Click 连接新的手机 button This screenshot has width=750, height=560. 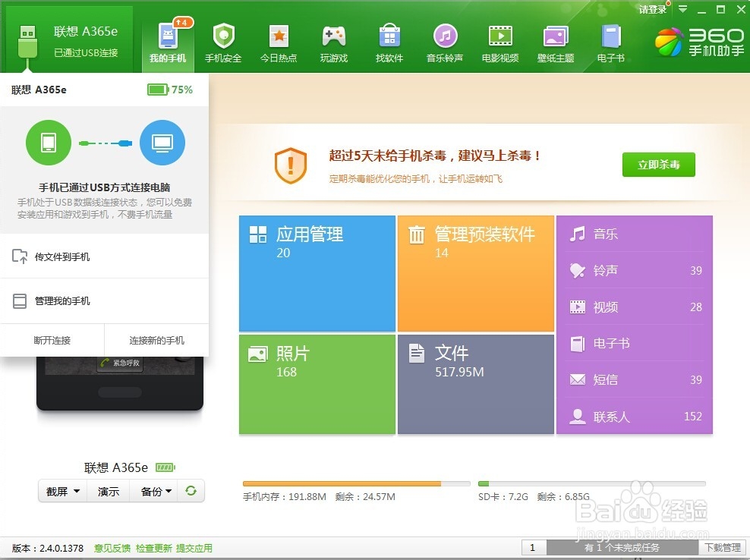click(156, 340)
